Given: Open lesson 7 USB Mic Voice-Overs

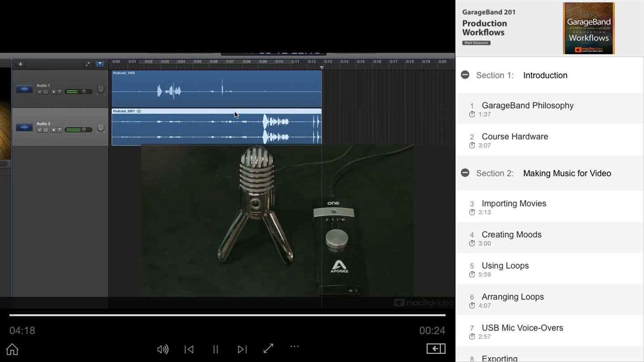Looking at the screenshot, I should (x=550, y=331).
